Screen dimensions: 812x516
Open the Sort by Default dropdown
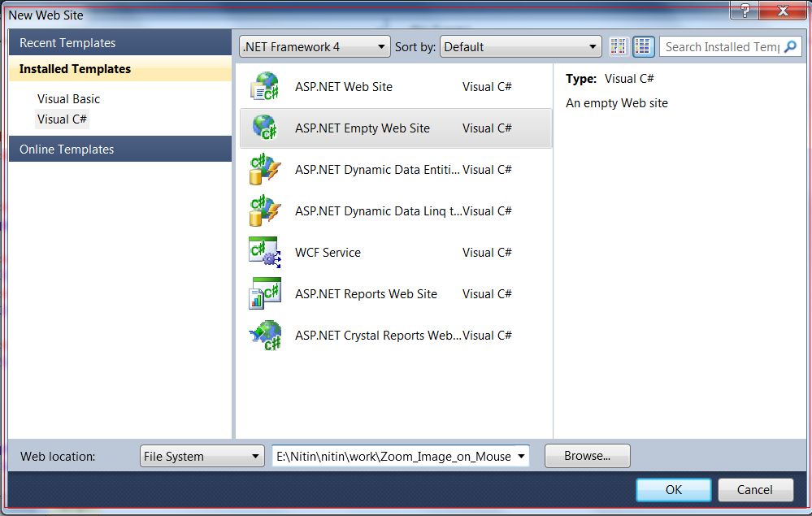[x=520, y=46]
